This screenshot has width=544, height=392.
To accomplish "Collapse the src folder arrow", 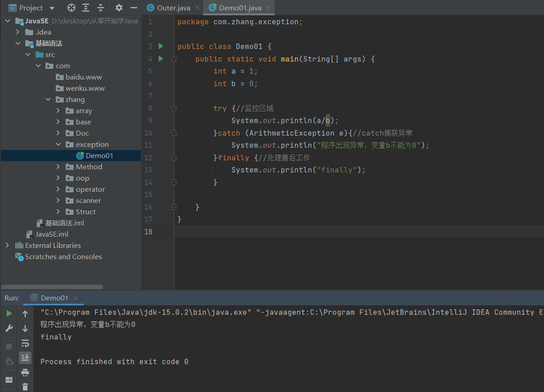I will (28, 55).
